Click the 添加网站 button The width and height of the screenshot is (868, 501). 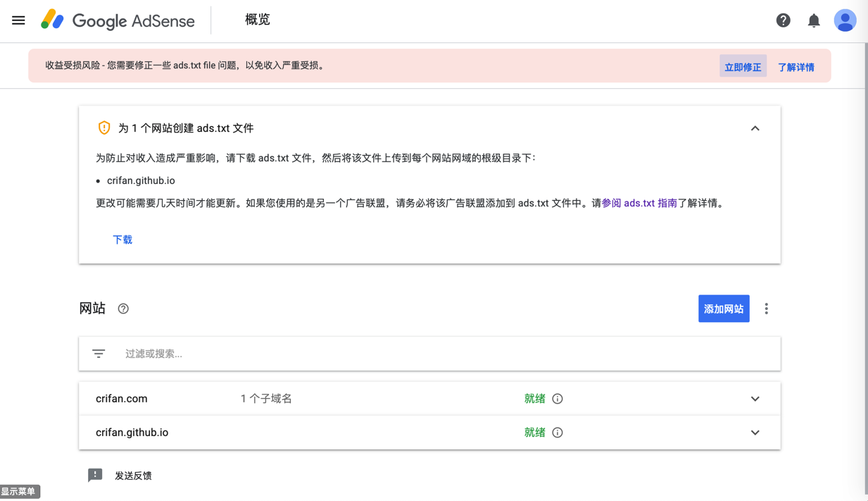tap(724, 309)
